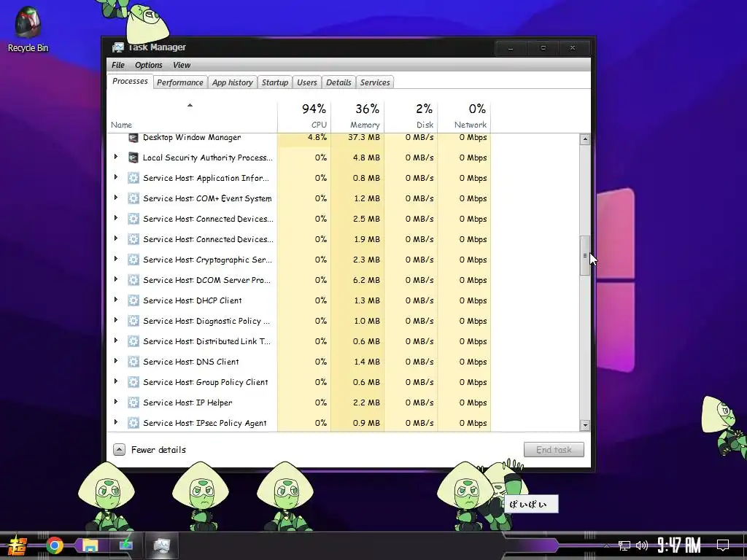The height and width of the screenshot is (560, 747).
Task: Click the Local Security Authority Process icon
Action: (133, 157)
